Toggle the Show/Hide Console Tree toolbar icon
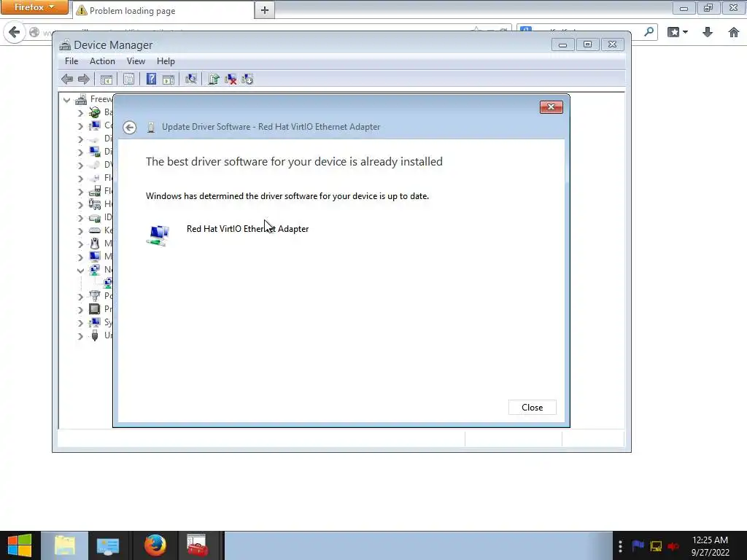The width and height of the screenshot is (747, 560). tap(107, 79)
